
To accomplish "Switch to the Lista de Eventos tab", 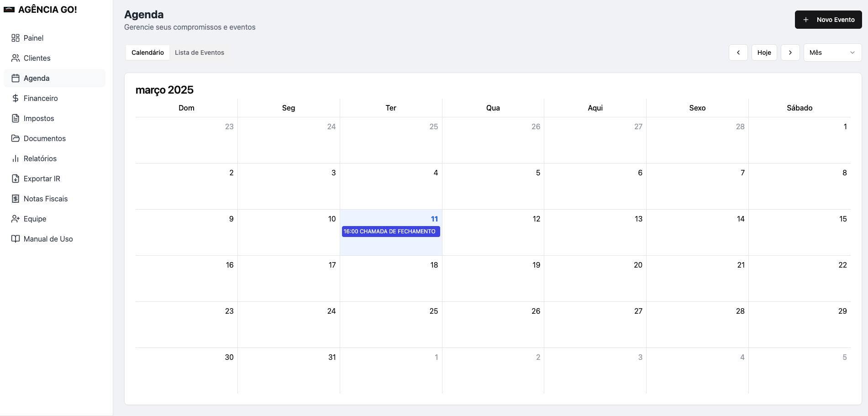I will pyautogui.click(x=200, y=53).
